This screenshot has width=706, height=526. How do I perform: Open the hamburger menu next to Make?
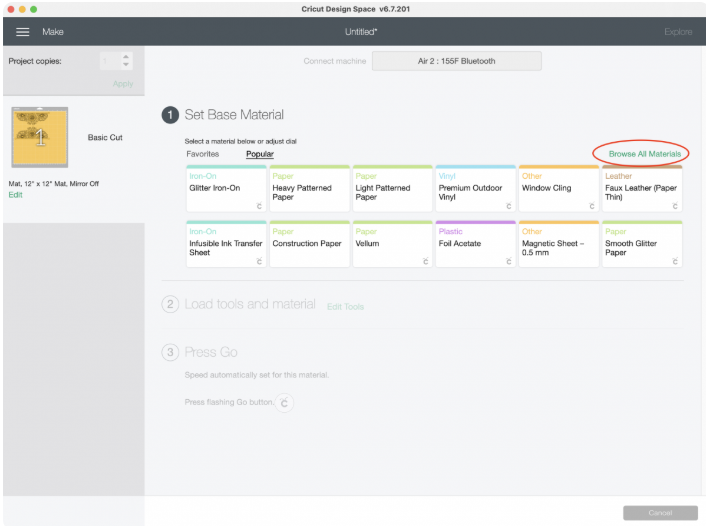coord(23,32)
